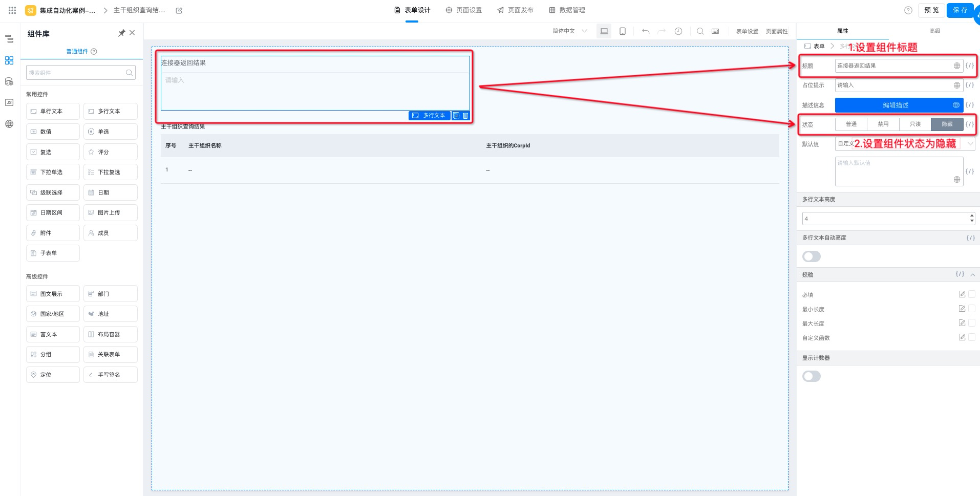The width and height of the screenshot is (980, 496).
Task: Open the history clock icon
Action: click(x=678, y=31)
